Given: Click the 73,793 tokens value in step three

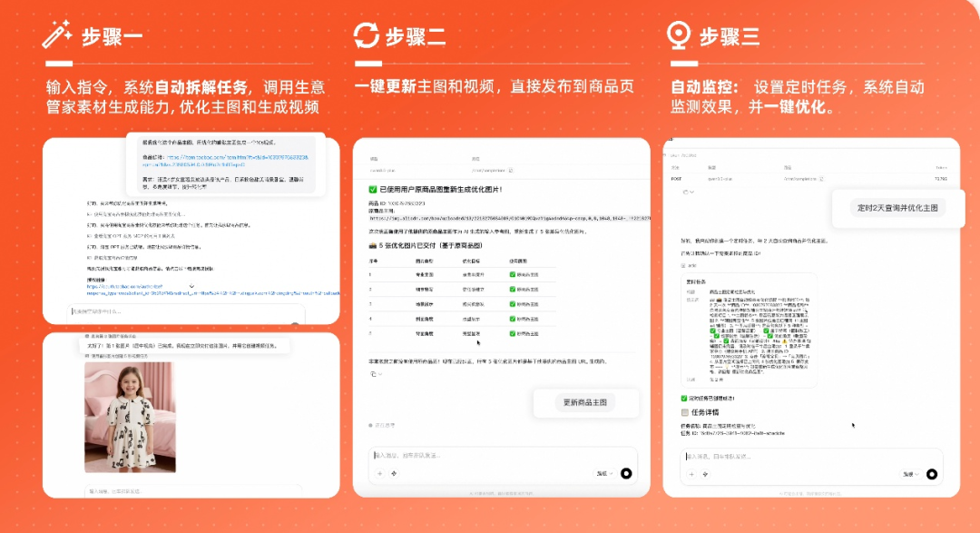Looking at the screenshot, I should coord(940,179).
